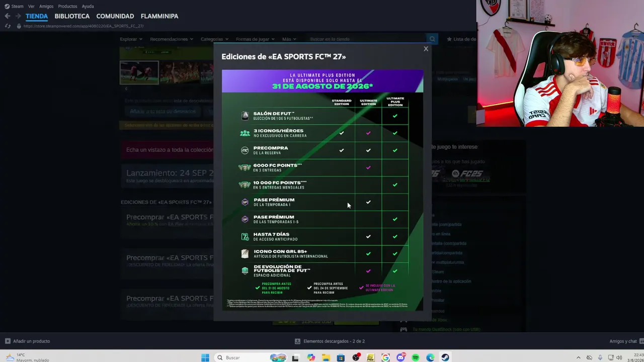Open Discord from the taskbar
Image resolution: width=644 pixels, height=362 pixels.
[401, 357]
